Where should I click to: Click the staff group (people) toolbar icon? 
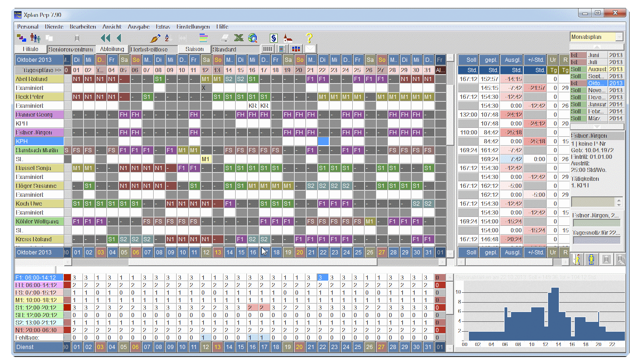click(x=35, y=38)
